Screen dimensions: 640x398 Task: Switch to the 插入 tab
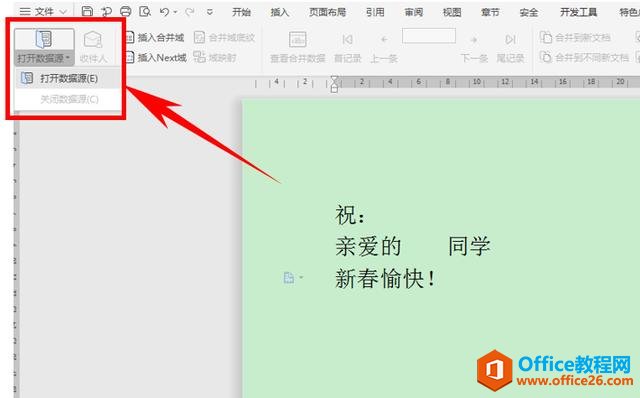click(x=280, y=12)
